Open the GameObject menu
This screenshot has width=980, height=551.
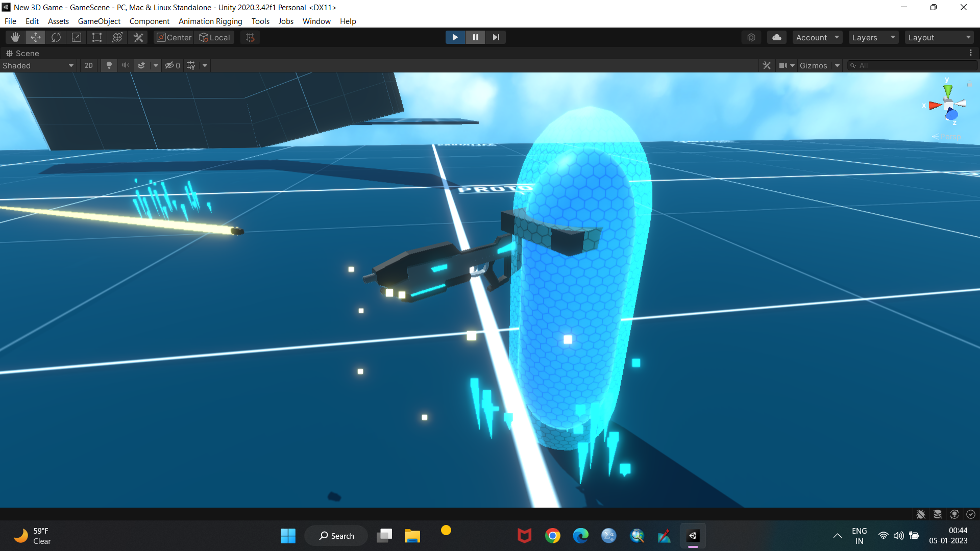click(x=99, y=21)
